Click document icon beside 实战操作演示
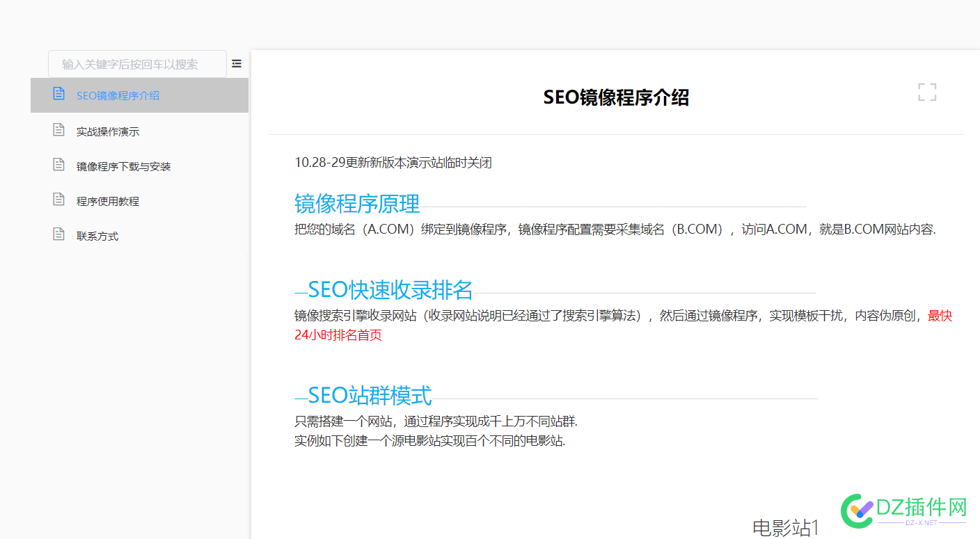 59,130
